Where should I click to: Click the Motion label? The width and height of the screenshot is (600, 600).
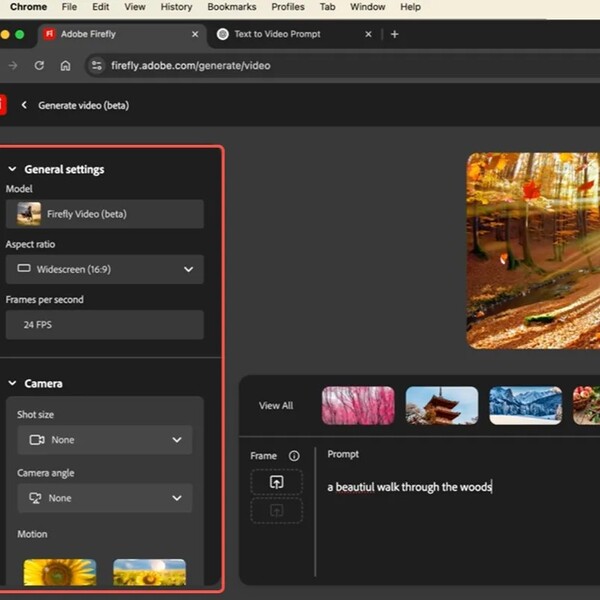32,534
